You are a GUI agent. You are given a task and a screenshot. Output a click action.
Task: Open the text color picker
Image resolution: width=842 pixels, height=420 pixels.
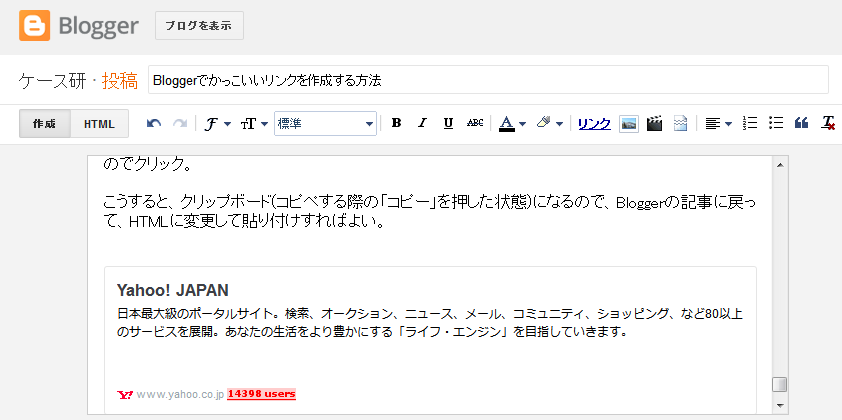[x=512, y=124]
